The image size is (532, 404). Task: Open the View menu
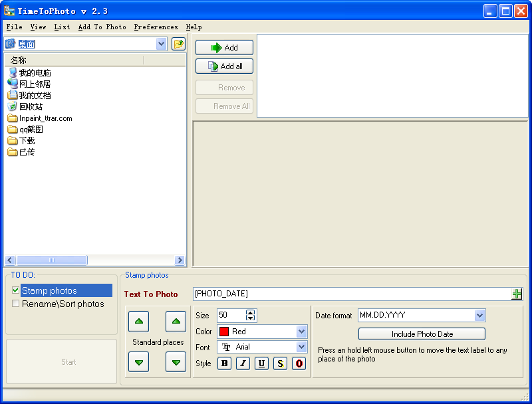point(38,27)
